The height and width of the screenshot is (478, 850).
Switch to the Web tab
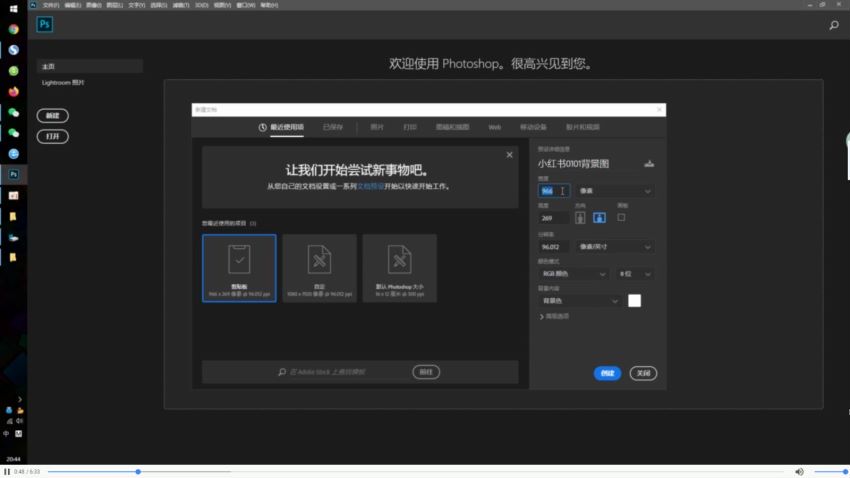click(494, 127)
